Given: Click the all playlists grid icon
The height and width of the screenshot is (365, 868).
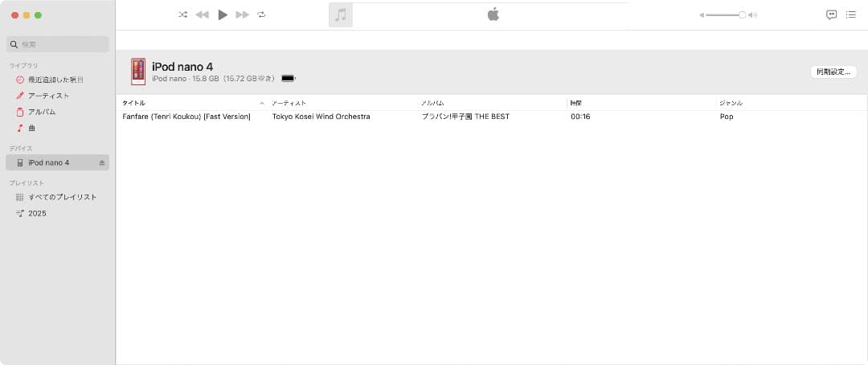Looking at the screenshot, I should click(20, 197).
